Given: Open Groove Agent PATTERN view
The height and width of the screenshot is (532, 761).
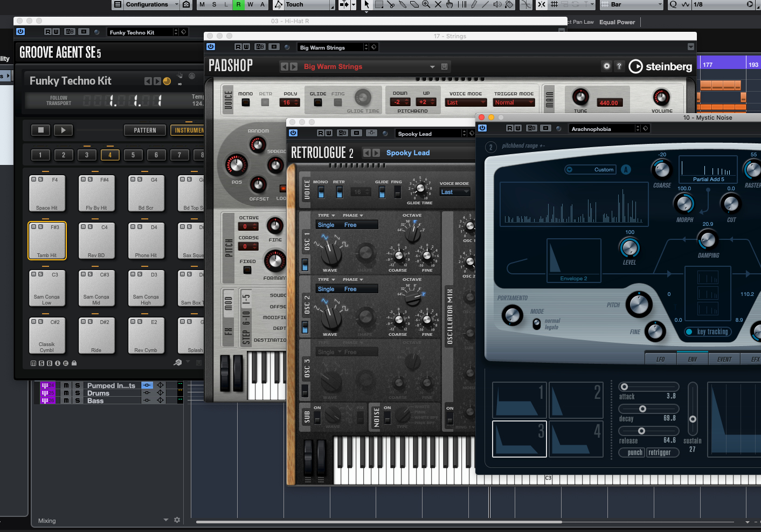Looking at the screenshot, I should (145, 130).
